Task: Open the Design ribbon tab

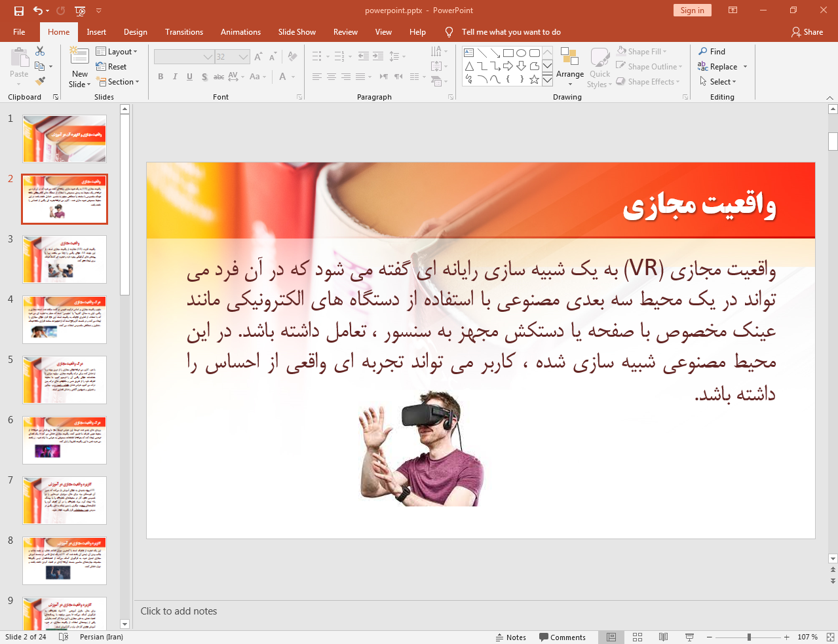Action: click(x=136, y=32)
